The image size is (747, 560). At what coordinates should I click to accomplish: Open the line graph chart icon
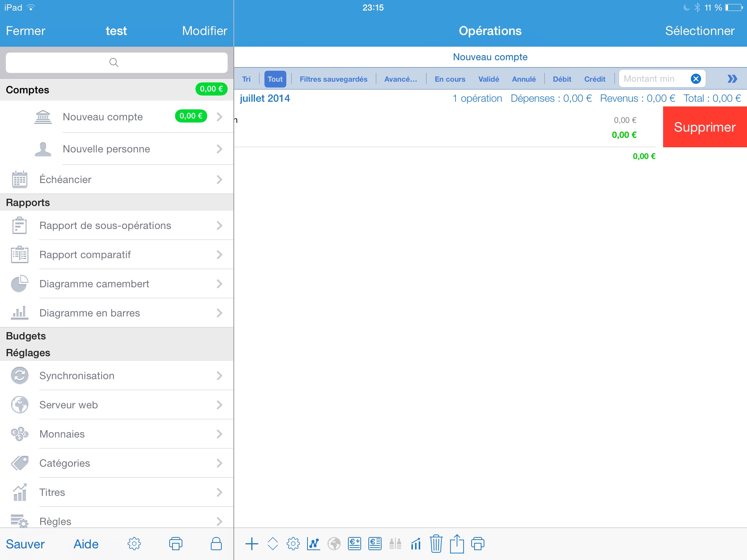pos(313,544)
